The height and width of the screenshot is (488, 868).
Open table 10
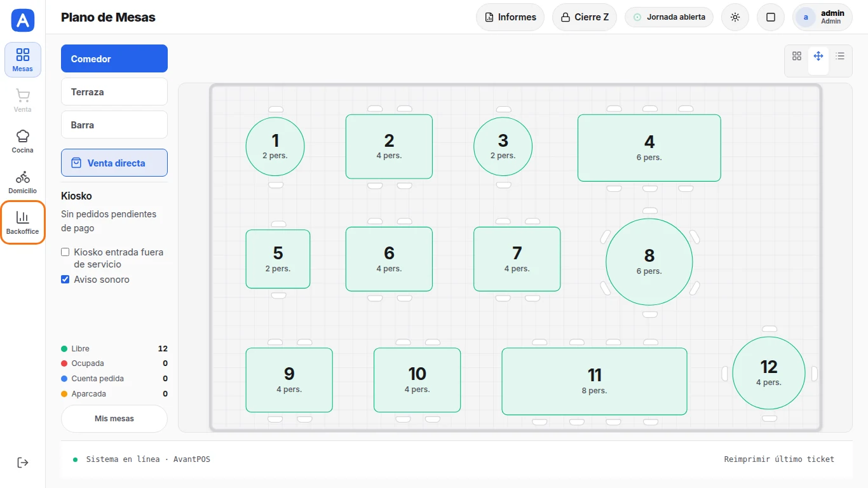click(417, 380)
